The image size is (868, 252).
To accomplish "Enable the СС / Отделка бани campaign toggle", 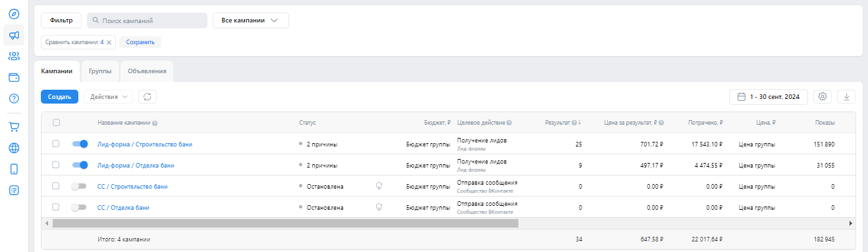I will [80, 207].
